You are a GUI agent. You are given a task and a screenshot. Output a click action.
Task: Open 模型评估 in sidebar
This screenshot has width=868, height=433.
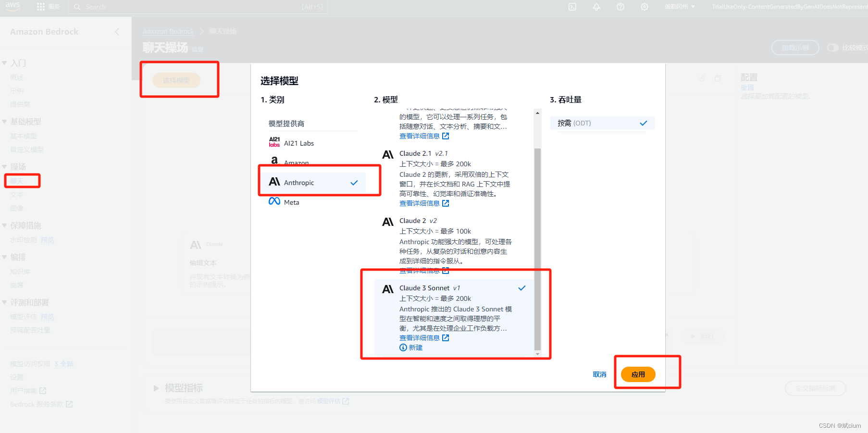[24, 317]
